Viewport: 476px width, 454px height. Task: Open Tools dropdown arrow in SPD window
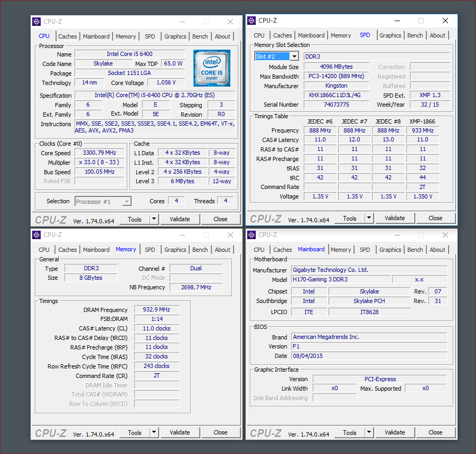[369, 218]
